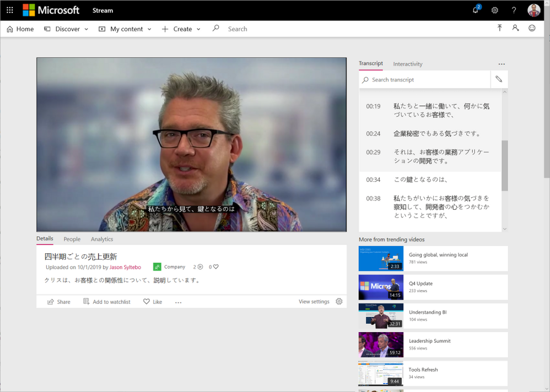This screenshot has width=550, height=392.
Task: Open the app launcher waffle icon
Action: click(x=10, y=10)
